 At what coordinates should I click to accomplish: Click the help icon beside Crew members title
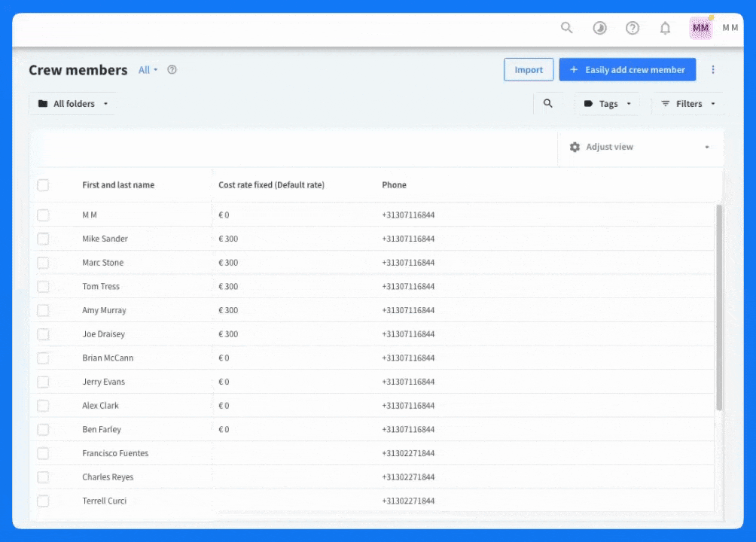click(172, 69)
